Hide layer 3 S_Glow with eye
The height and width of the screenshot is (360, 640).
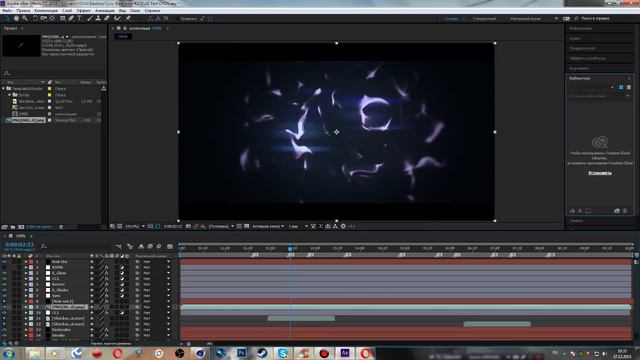(x=4, y=273)
